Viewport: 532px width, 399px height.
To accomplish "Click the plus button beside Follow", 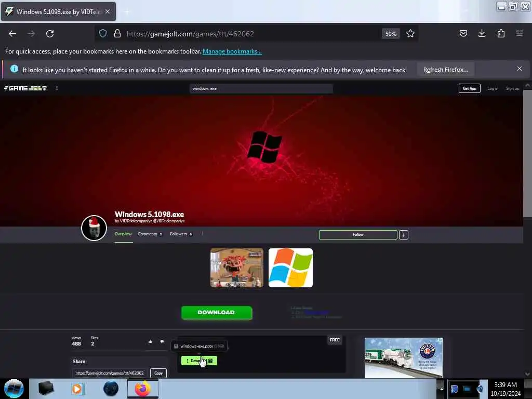I will point(403,235).
